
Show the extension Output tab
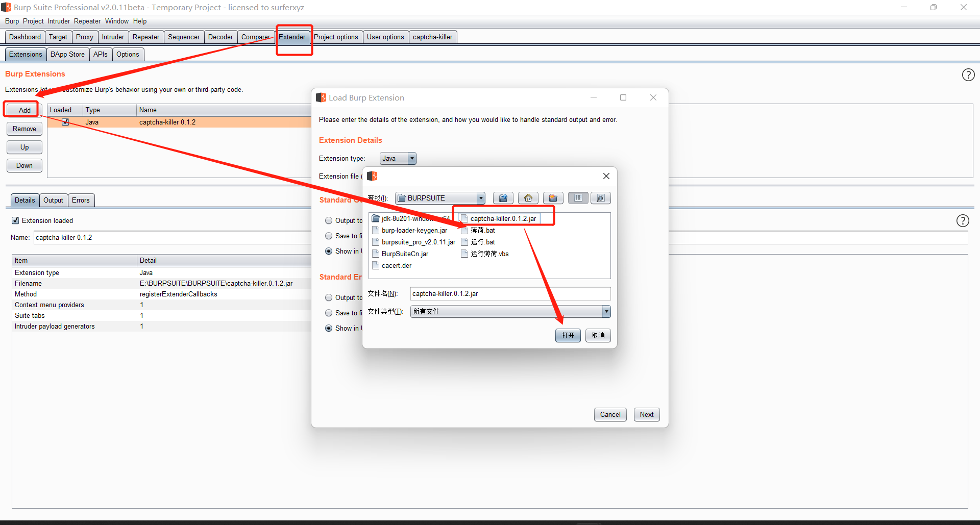53,200
